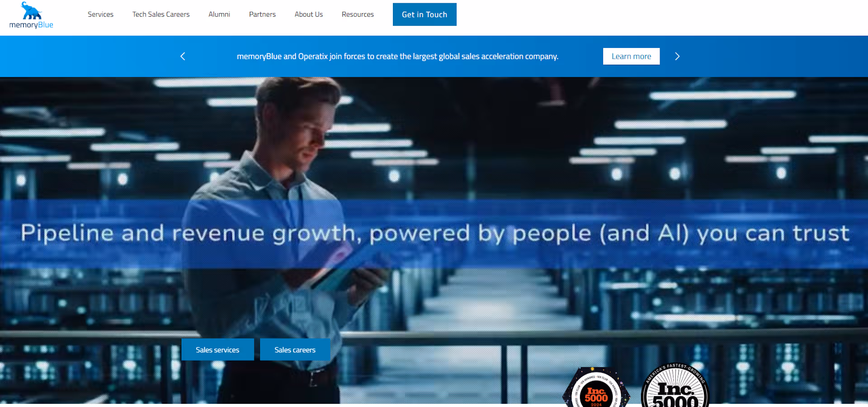Viewport: 868px width, 407px height.
Task: Show previous announcement with left chevron
Action: point(183,57)
